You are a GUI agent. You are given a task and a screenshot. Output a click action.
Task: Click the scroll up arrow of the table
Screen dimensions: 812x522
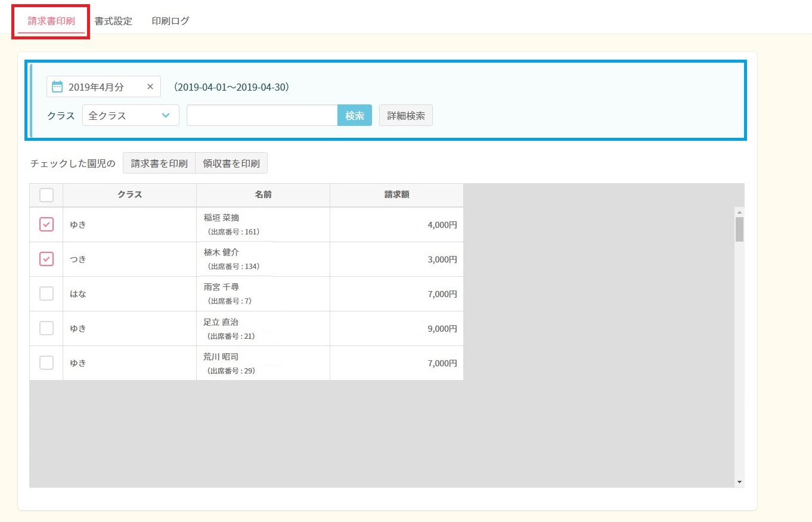tap(739, 212)
